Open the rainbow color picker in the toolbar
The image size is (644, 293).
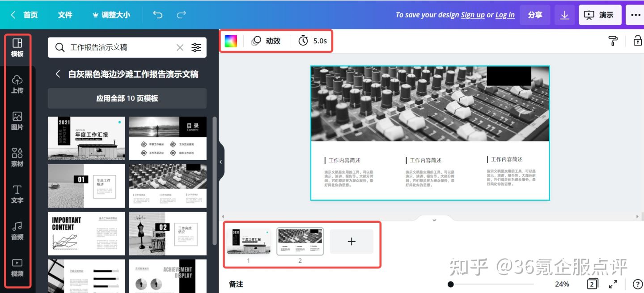click(231, 41)
